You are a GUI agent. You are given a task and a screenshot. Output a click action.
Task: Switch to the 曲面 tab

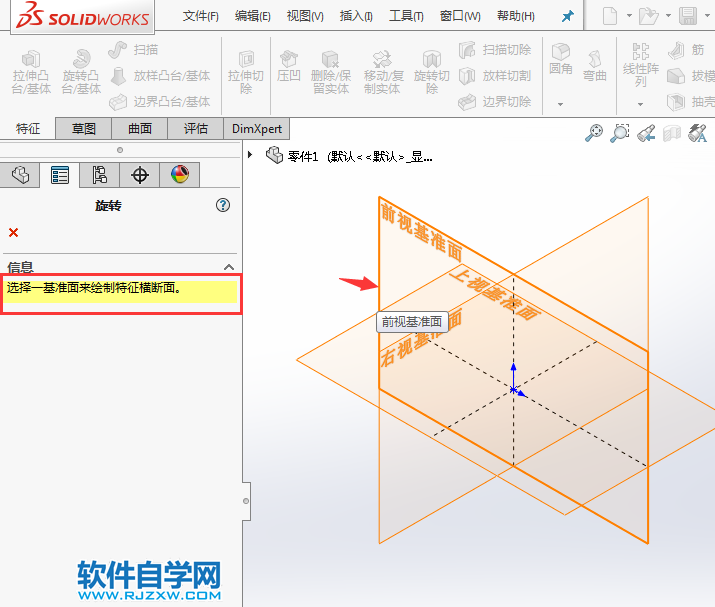[x=140, y=129]
